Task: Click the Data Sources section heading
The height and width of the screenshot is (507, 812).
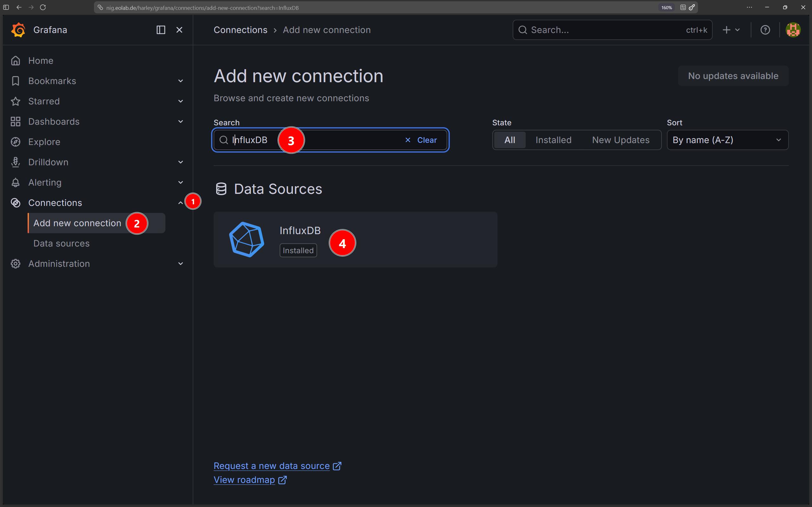Action: [x=278, y=189]
